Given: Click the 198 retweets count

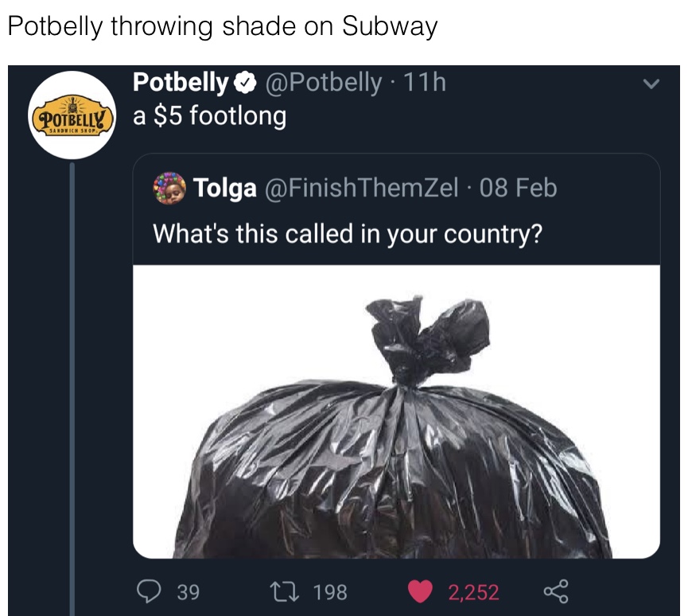Looking at the screenshot, I should 330,592.
